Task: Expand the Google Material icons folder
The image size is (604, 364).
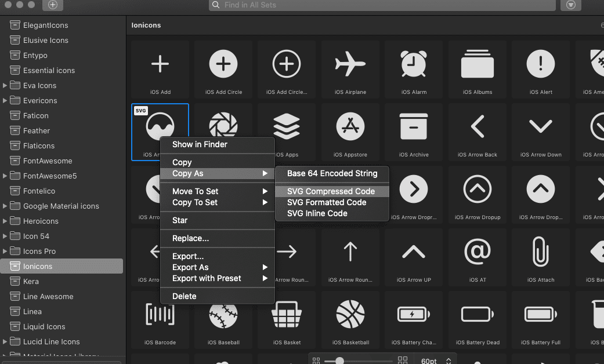Action: pyautogui.click(x=5, y=206)
